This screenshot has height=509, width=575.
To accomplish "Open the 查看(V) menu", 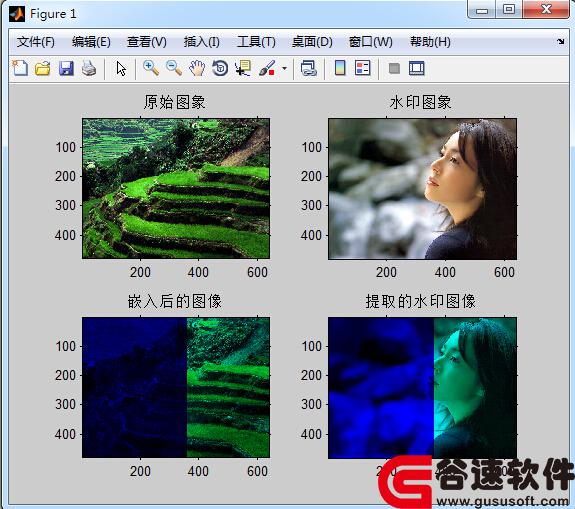I will [146, 42].
